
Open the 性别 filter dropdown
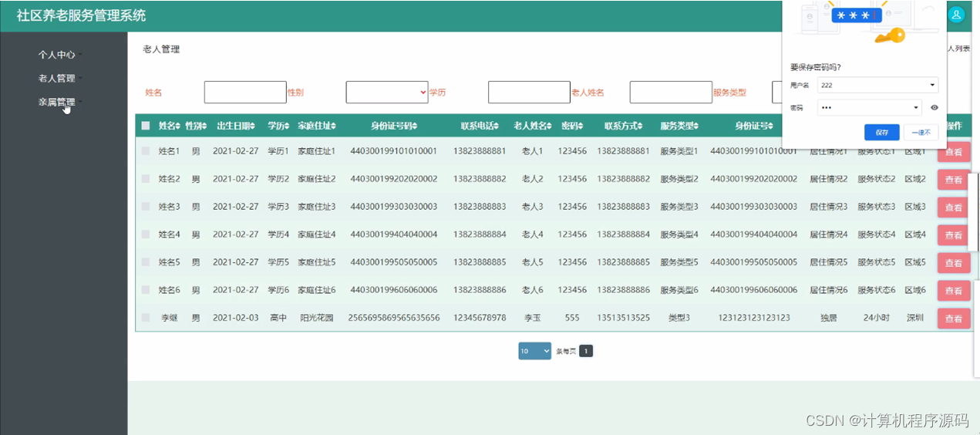tap(387, 92)
